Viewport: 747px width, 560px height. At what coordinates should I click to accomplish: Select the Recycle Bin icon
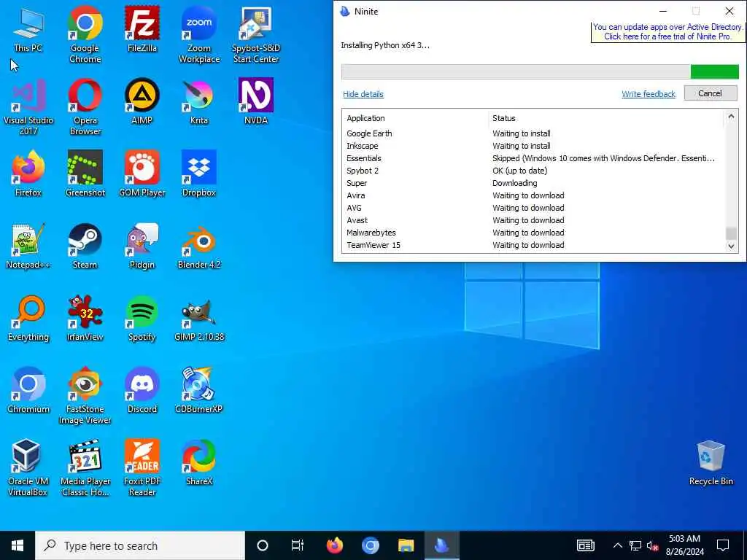711,464
